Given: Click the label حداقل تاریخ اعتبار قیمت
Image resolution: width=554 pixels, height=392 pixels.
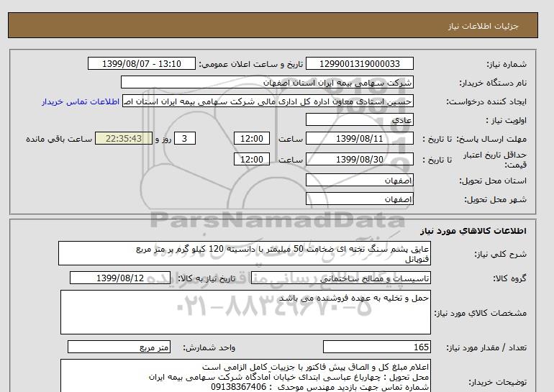Looking at the screenshot, I should (495, 160).
